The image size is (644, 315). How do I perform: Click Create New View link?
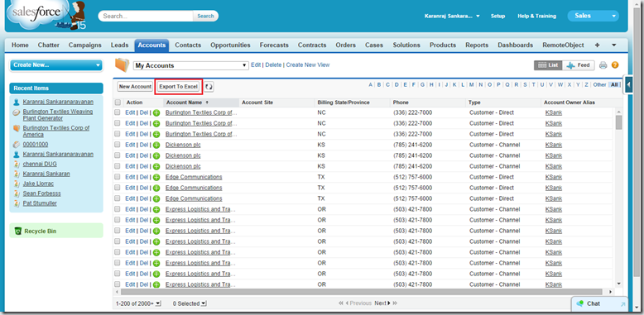tap(308, 64)
